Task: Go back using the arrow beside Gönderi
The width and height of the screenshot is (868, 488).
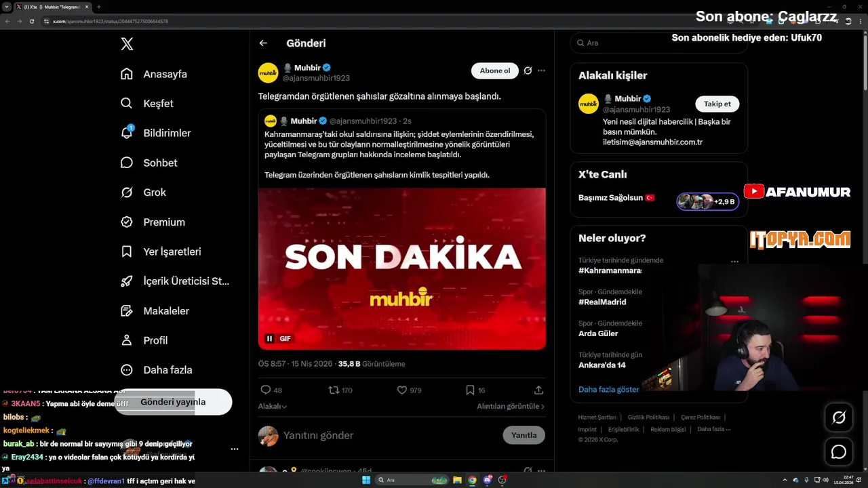Action: pos(263,43)
